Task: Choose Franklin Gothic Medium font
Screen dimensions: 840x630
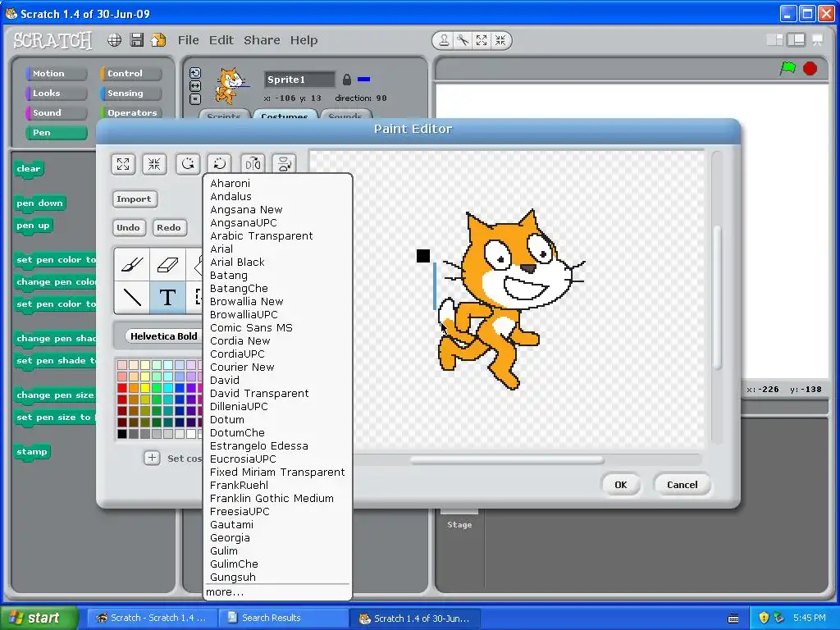Action: (272, 498)
